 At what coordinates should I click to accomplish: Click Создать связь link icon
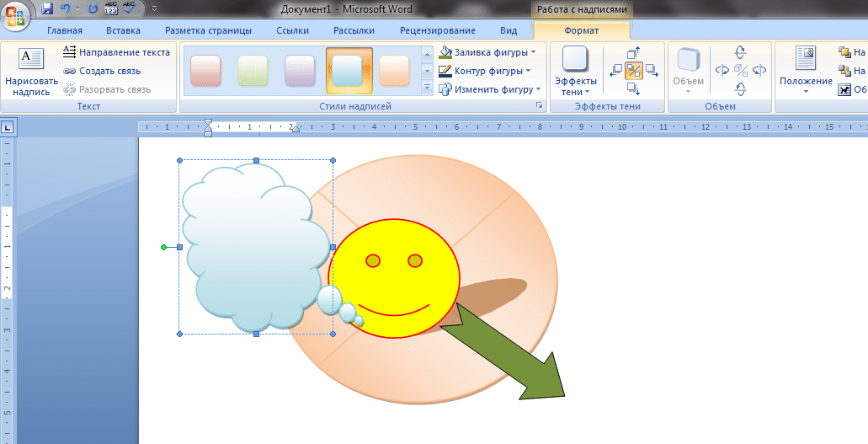tap(69, 71)
